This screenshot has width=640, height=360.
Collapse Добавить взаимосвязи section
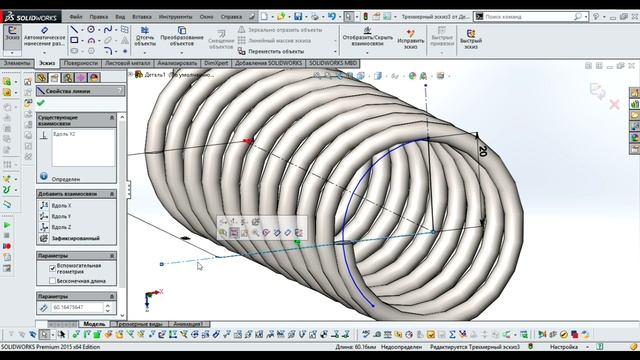point(112,194)
